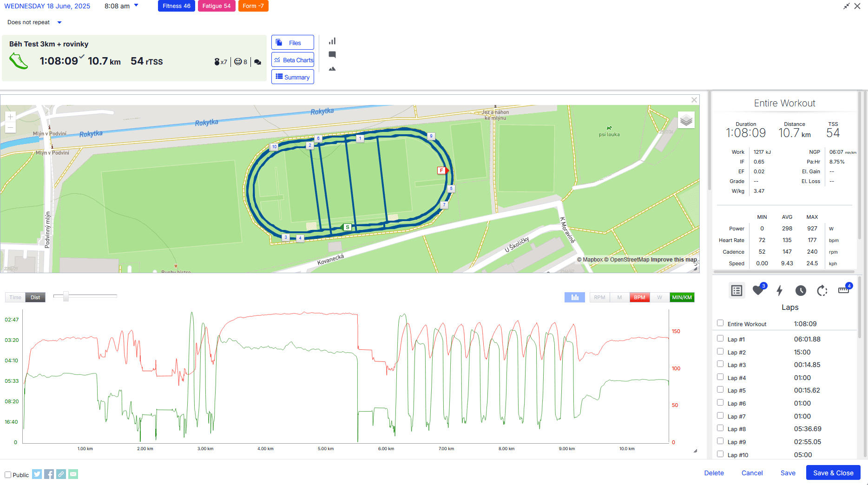This screenshot has width=868, height=485.
Task: Click the start S marker on map
Action: (x=347, y=227)
